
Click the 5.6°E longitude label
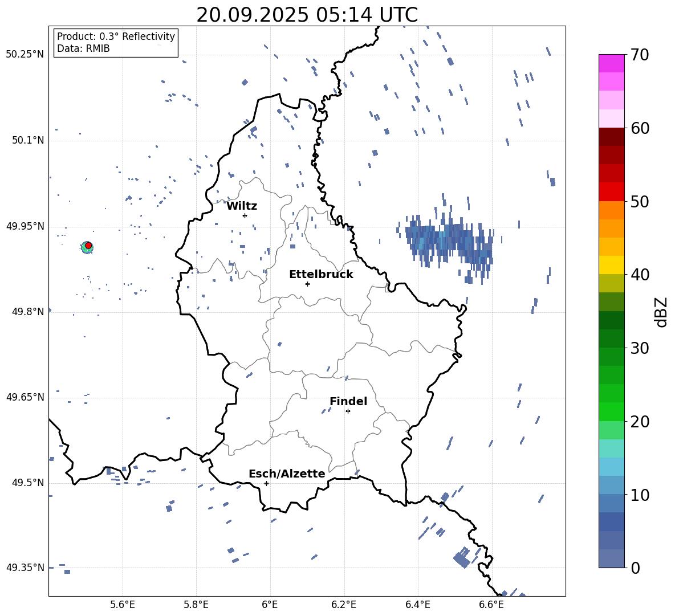point(123,605)
